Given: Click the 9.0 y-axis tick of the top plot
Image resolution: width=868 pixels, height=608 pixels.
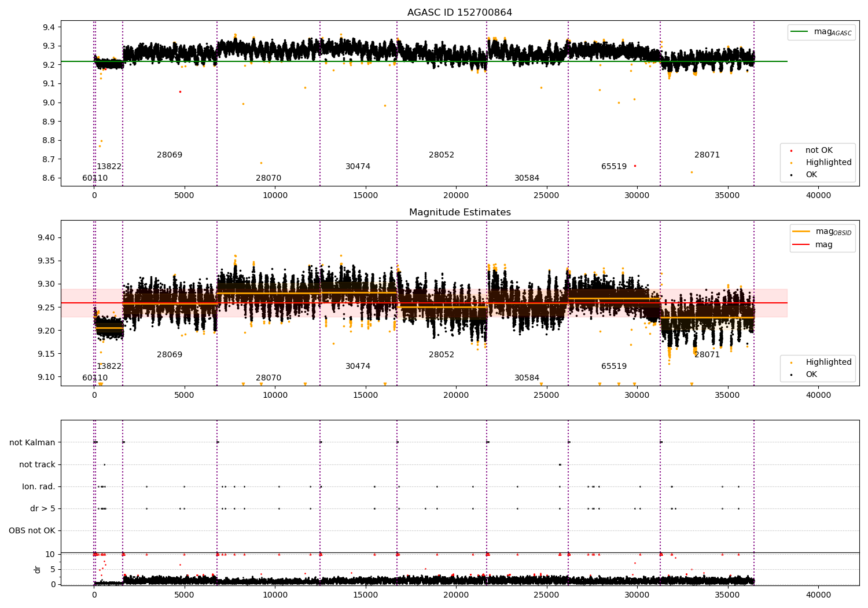Looking at the screenshot, I should pos(49,103).
